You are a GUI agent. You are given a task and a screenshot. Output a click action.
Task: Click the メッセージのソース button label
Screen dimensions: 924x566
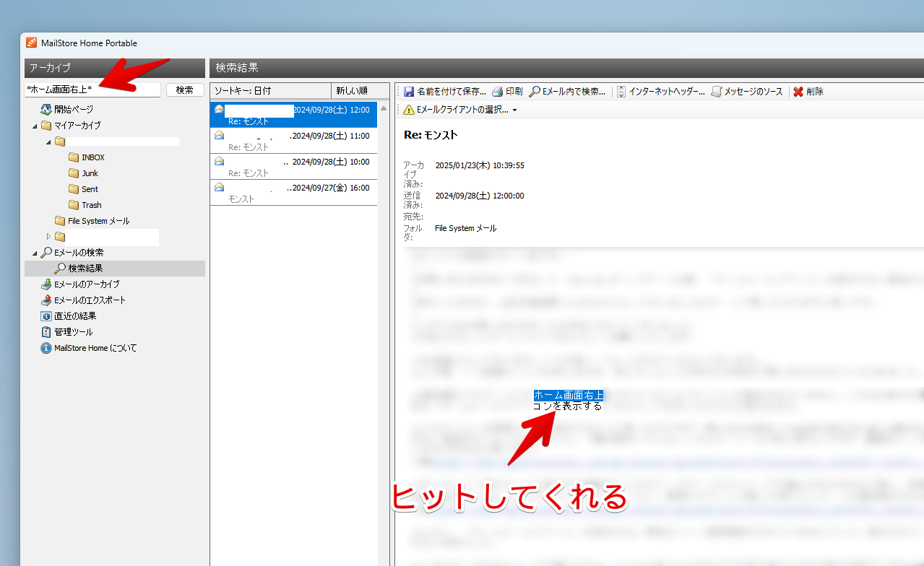tap(754, 92)
